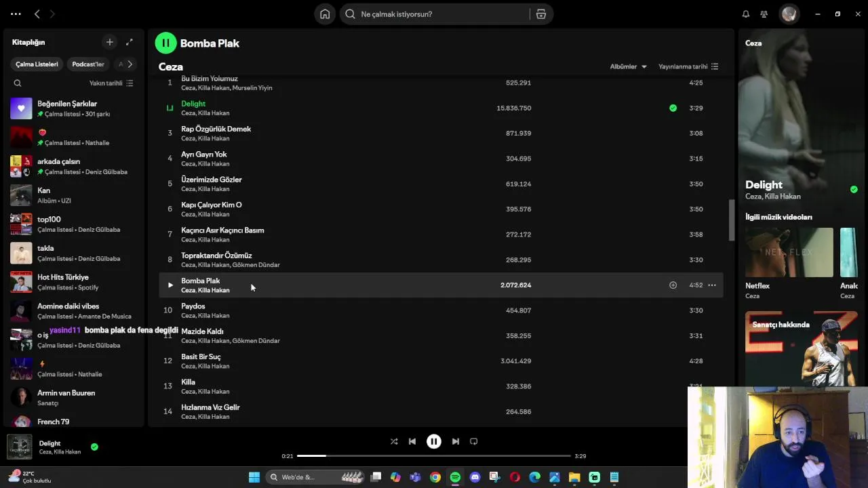Viewport: 868px width, 488px height.
Task: Open the Opera browser from taskbar
Action: point(515,477)
